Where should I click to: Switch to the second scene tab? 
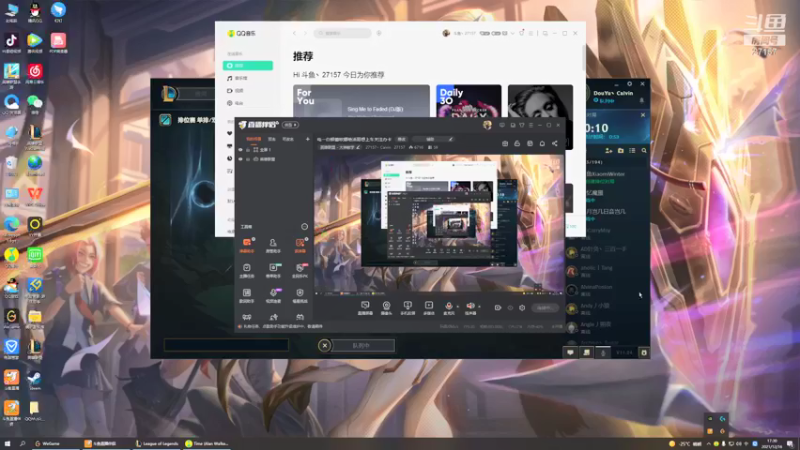pyautogui.click(x=272, y=139)
